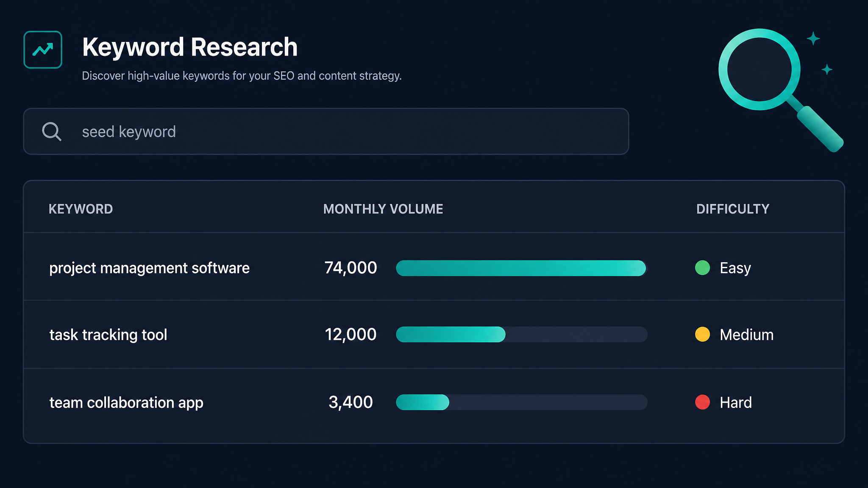Sort by the DIFFICULTY column header

click(733, 209)
